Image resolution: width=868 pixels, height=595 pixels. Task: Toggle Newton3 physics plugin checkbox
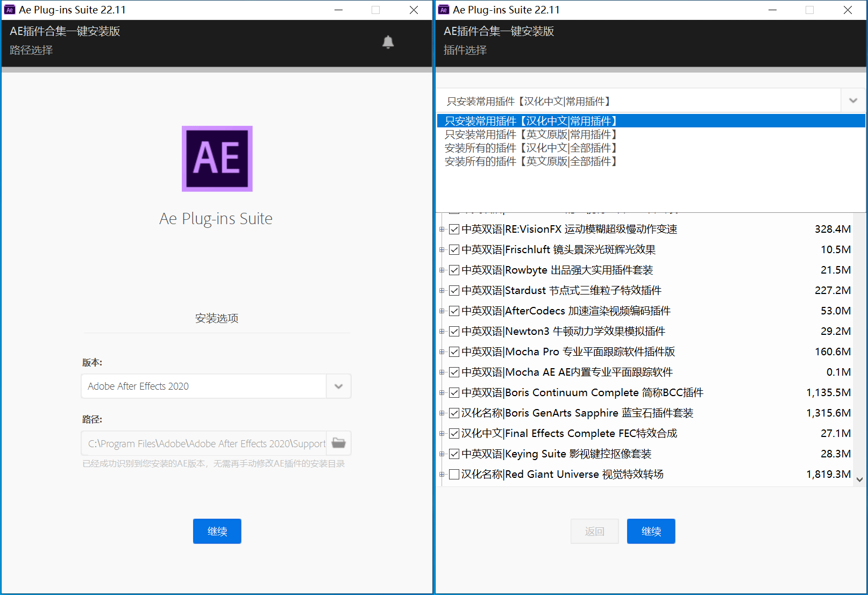point(454,332)
